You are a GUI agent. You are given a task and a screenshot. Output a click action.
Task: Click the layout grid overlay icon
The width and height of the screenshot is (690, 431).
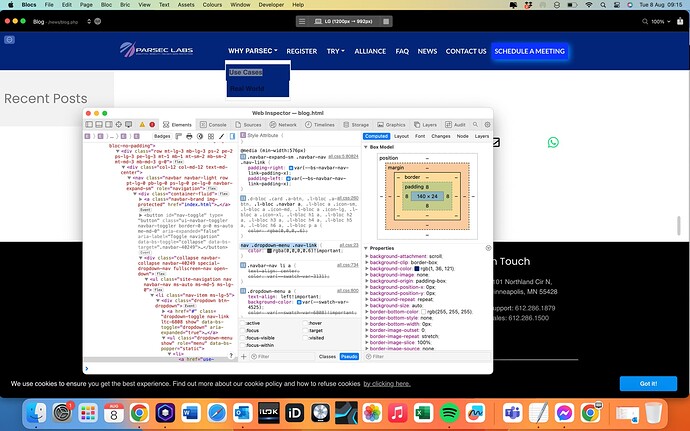point(211,136)
